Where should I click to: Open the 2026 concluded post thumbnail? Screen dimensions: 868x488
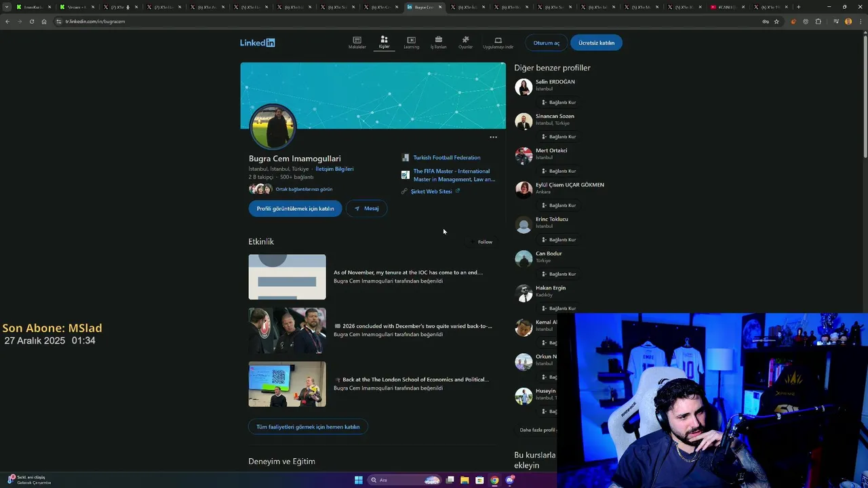287,331
